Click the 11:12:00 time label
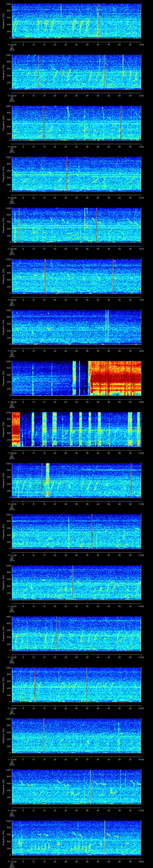 [x=12, y=606]
